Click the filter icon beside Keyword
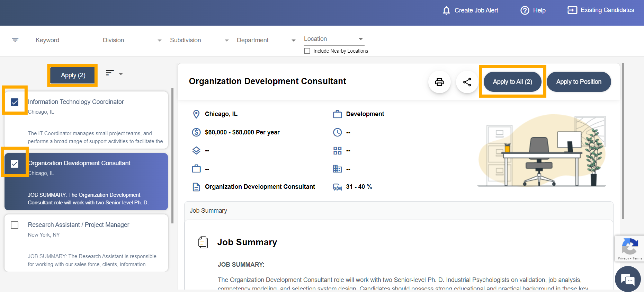The height and width of the screenshot is (292, 644). click(15, 40)
